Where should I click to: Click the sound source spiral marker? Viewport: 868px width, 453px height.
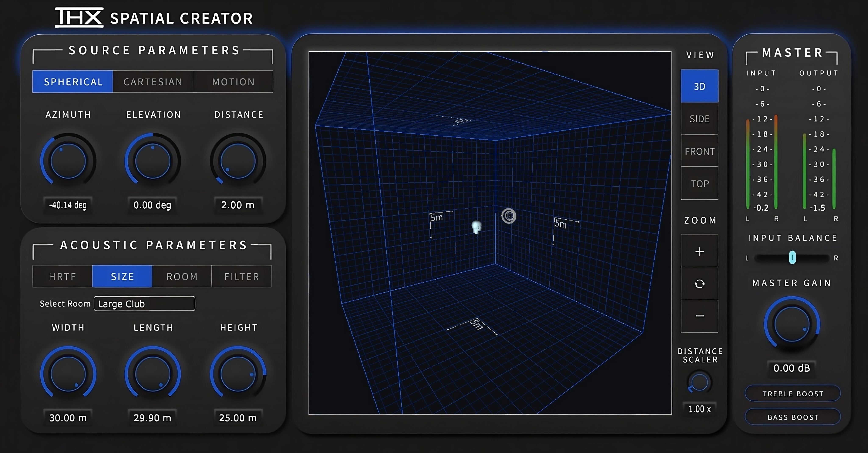tap(509, 216)
